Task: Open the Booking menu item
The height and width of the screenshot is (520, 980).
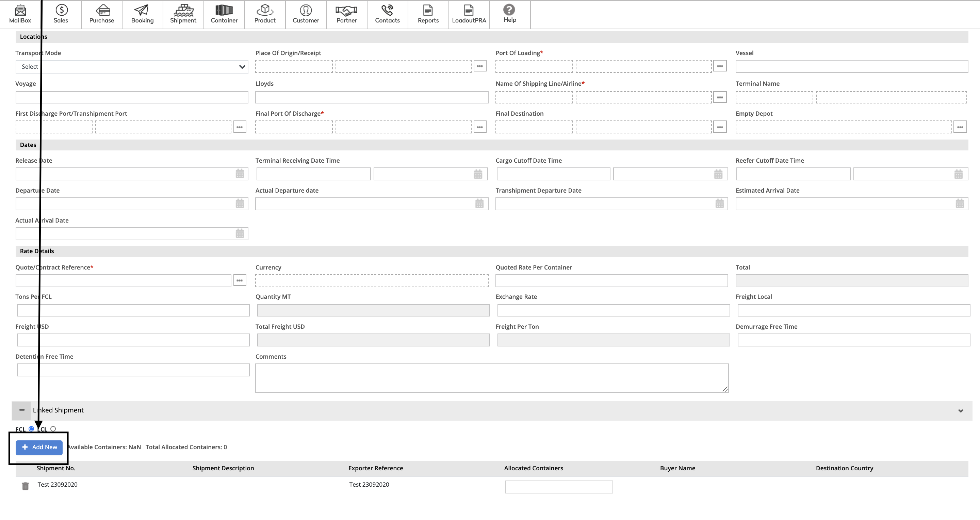Action: [142, 14]
